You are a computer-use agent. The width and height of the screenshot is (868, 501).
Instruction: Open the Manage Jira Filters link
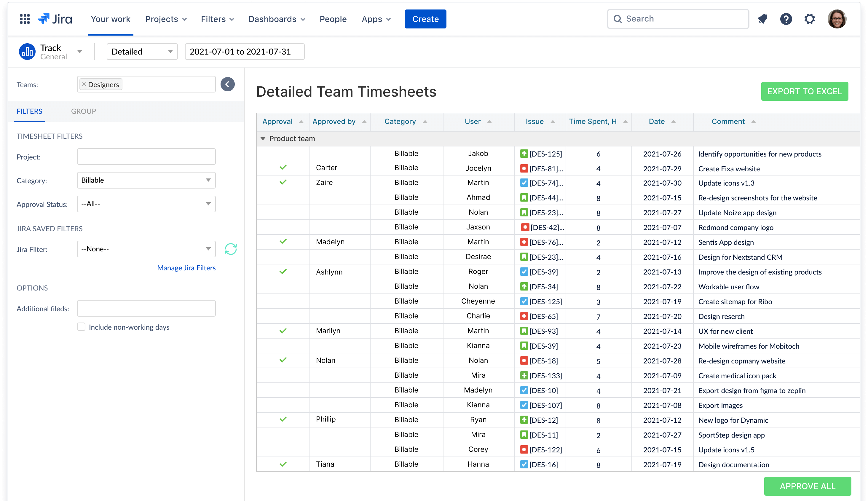click(186, 268)
